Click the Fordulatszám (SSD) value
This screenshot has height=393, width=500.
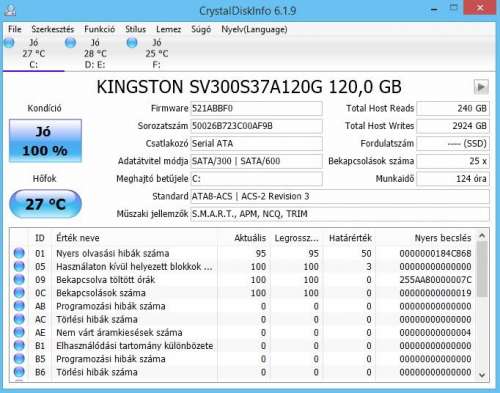point(453,144)
